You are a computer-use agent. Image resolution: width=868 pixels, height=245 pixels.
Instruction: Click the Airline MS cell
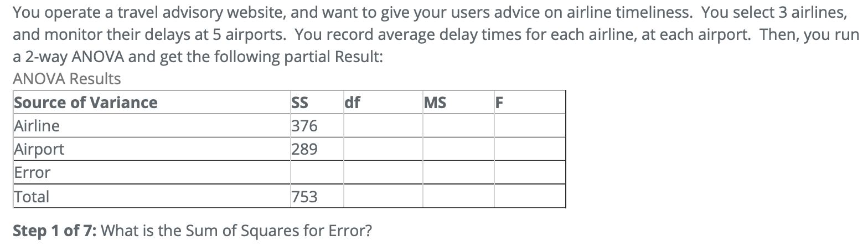pos(458,126)
